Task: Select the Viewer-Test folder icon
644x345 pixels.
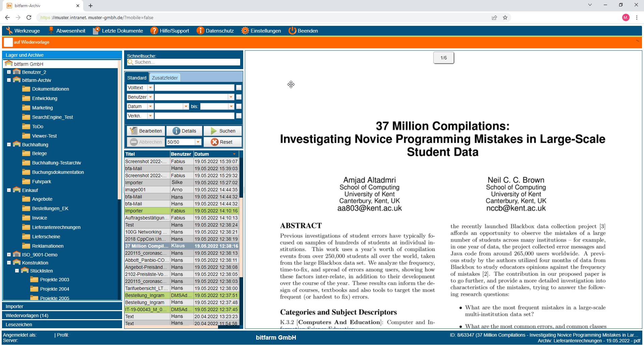Action: [26, 136]
